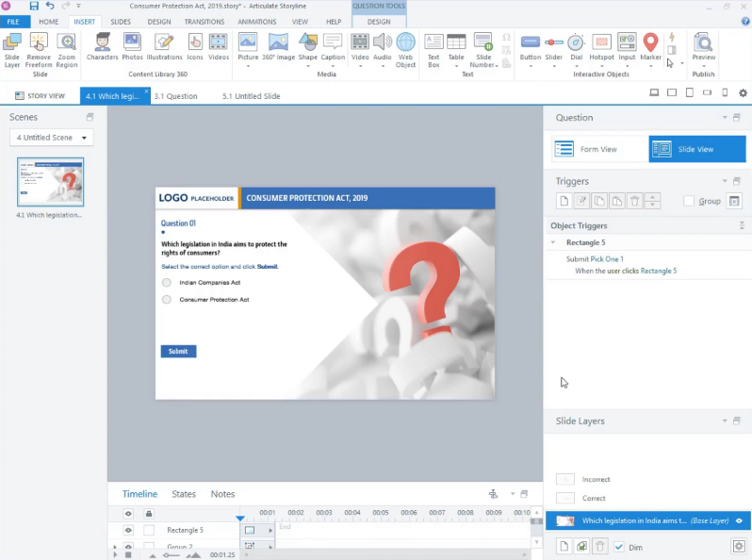Toggle show/hide all objects eye in timeline header
Screen dimensions: 752x560
[128, 514]
